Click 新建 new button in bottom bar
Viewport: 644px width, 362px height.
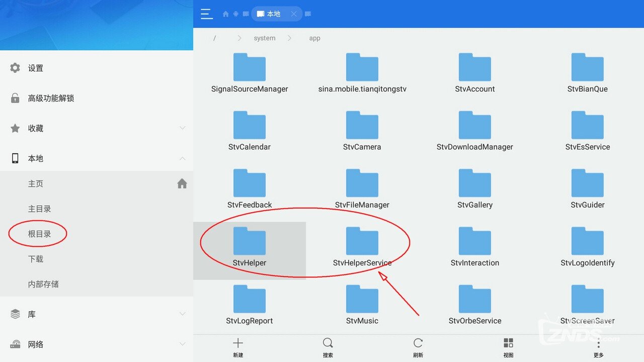(238, 347)
